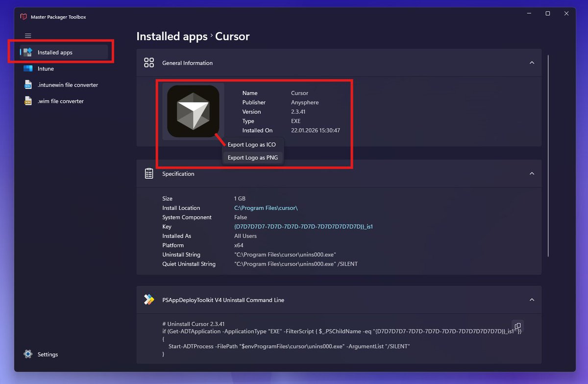Open the .wim file converter
The height and width of the screenshot is (384, 588).
coord(64,101)
